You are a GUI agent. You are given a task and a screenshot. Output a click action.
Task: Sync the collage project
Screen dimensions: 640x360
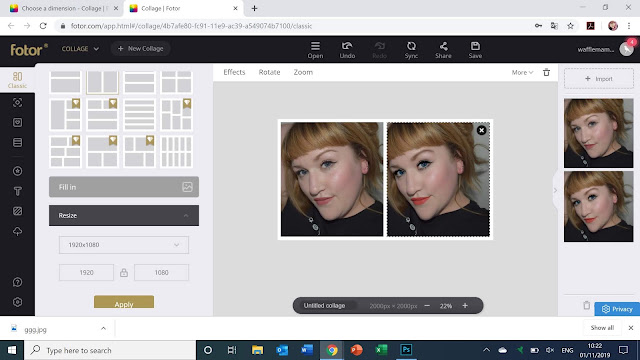(411, 50)
